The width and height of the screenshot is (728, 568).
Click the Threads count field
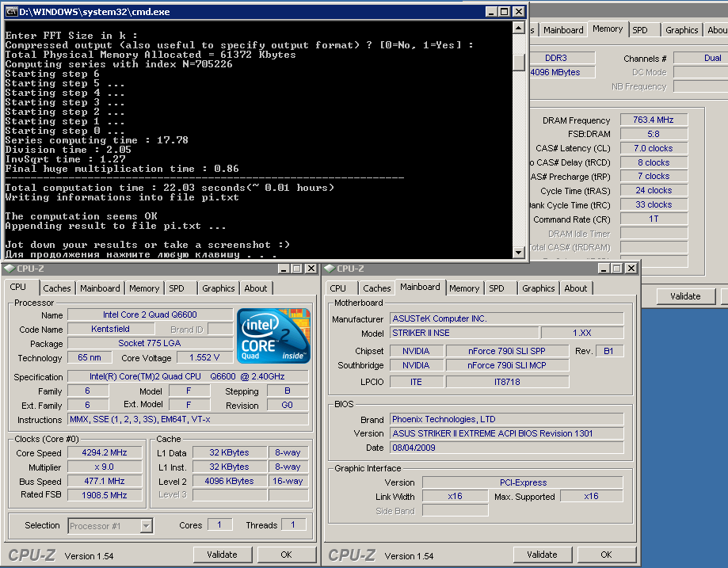coord(293,524)
